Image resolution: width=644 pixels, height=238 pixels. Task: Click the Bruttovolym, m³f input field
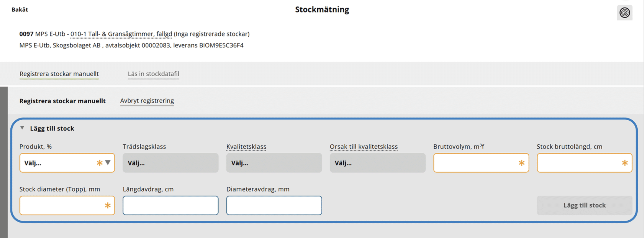click(x=475, y=163)
